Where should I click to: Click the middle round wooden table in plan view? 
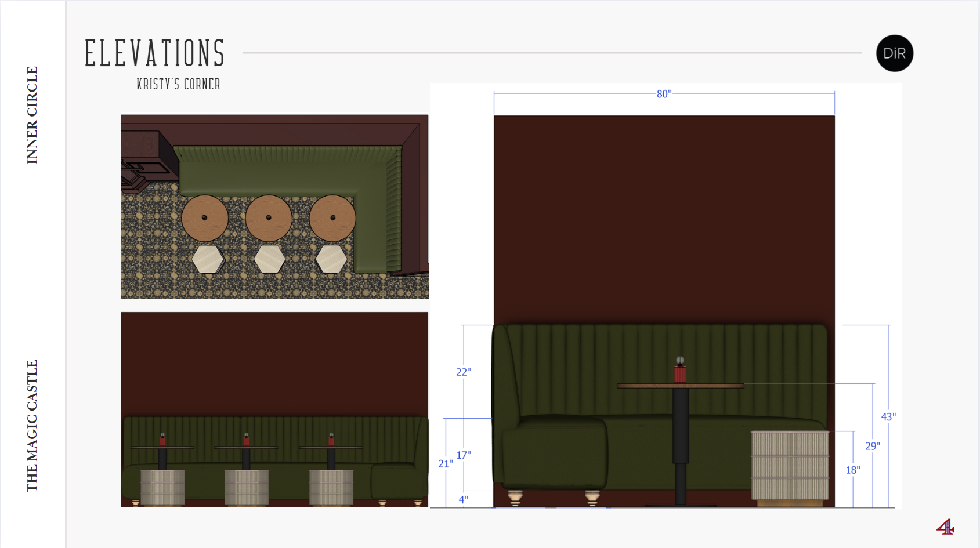(269, 218)
